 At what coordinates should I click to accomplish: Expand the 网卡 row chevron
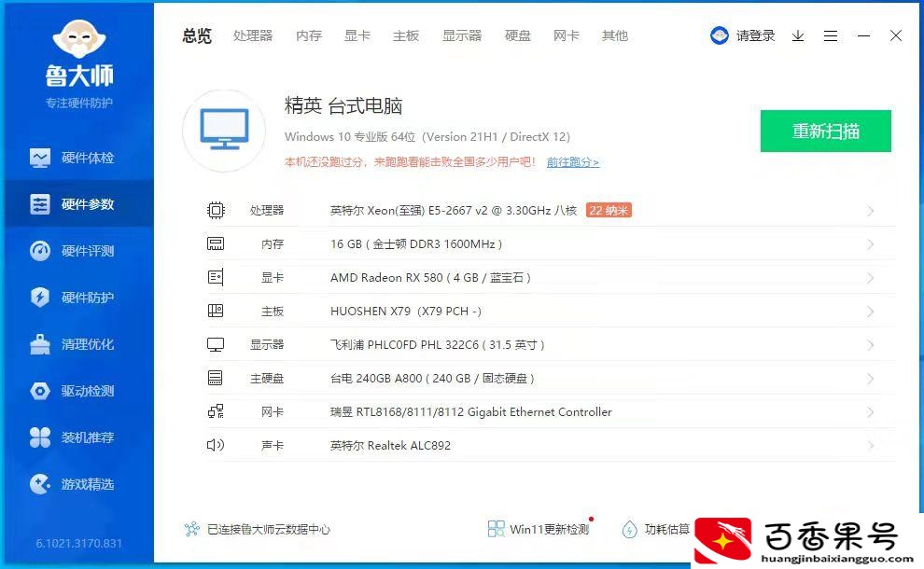(871, 412)
